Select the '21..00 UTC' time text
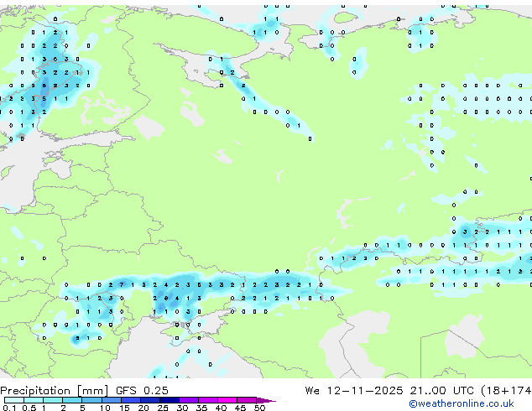Viewport: 532px width, 411px height. 441,390
